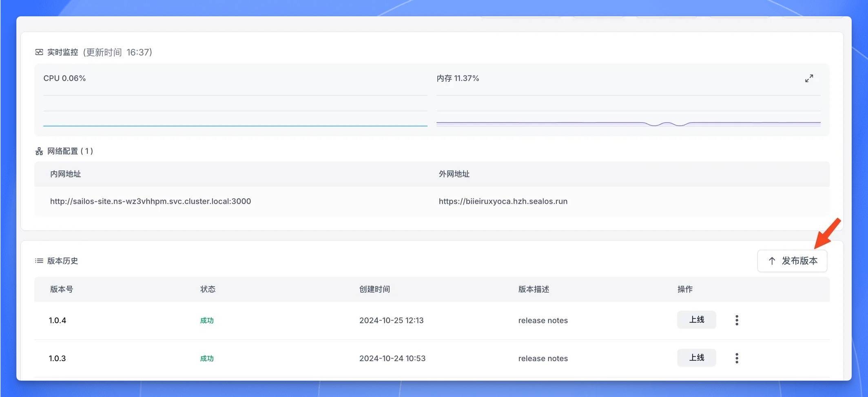The image size is (868, 397).
Task: Click the 发布版本 publish version button
Action: pyautogui.click(x=792, y=261)
